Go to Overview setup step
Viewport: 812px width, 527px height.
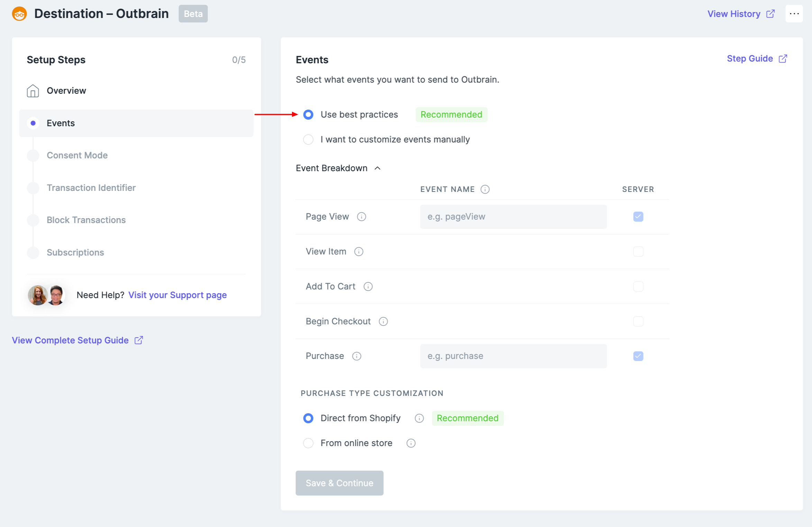click(x=66, y=91)
